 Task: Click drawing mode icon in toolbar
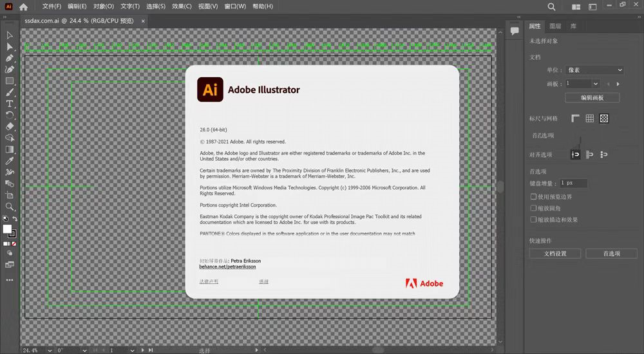tap(10, 254)
